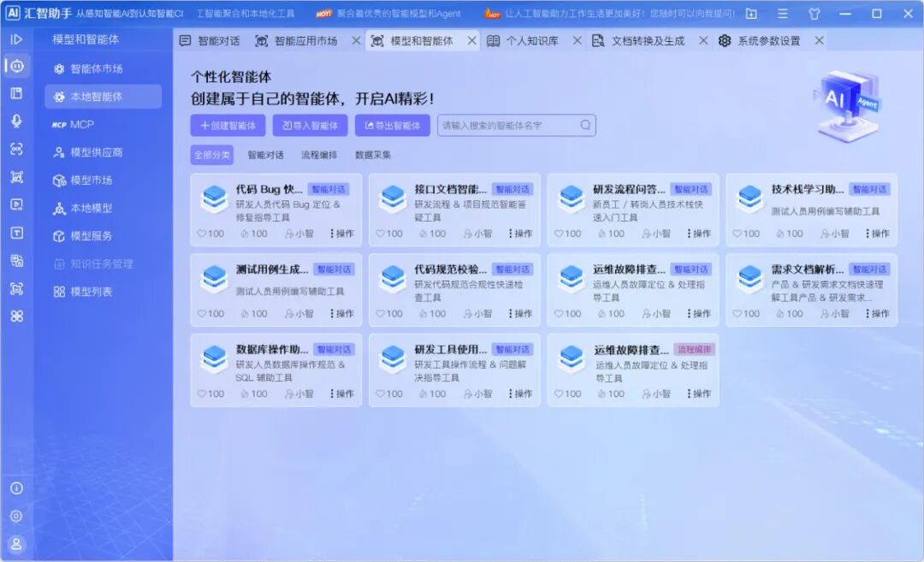The width and height of the screenshot is (924, 562).
Task: Click the search magnifier icon
Action: (585, 125)
